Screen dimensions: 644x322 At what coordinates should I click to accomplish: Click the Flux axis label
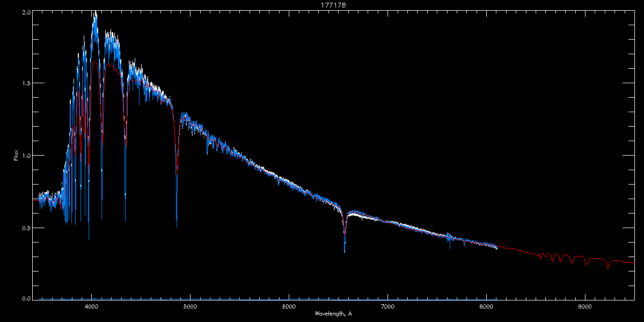click(x=16, y=156)
